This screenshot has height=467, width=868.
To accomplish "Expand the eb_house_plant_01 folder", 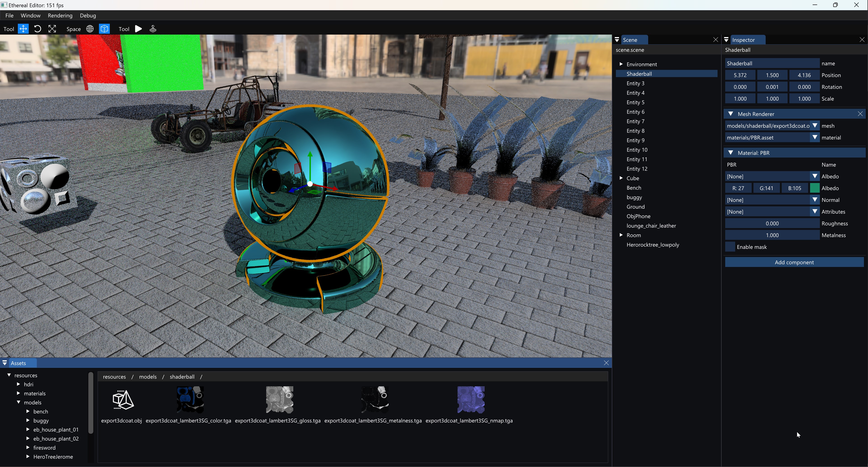I will coord(28,429).
